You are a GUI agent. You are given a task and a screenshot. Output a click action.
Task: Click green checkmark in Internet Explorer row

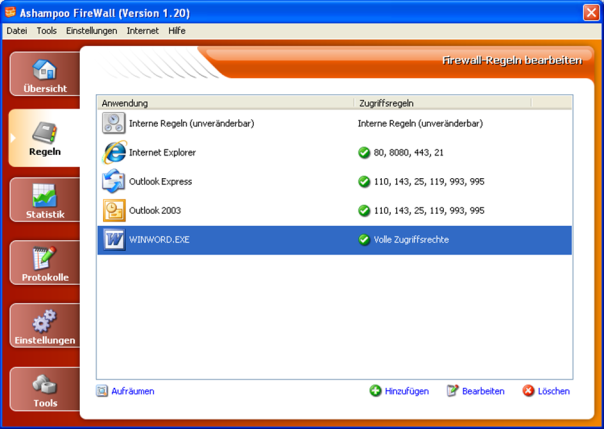(364, 152)
